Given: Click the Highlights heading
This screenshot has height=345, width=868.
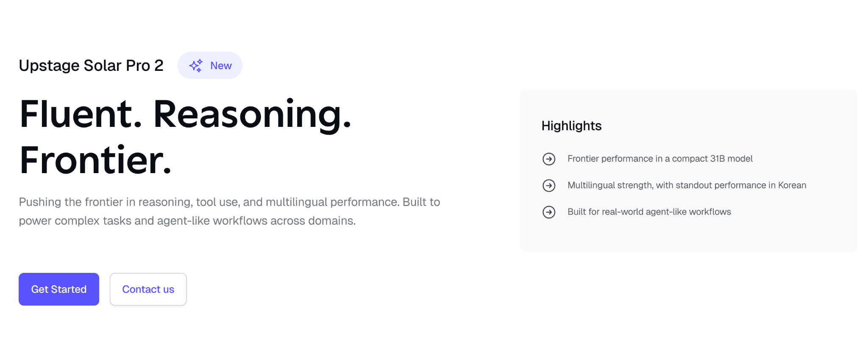Looking at the screenshot, I should [571, 126].
